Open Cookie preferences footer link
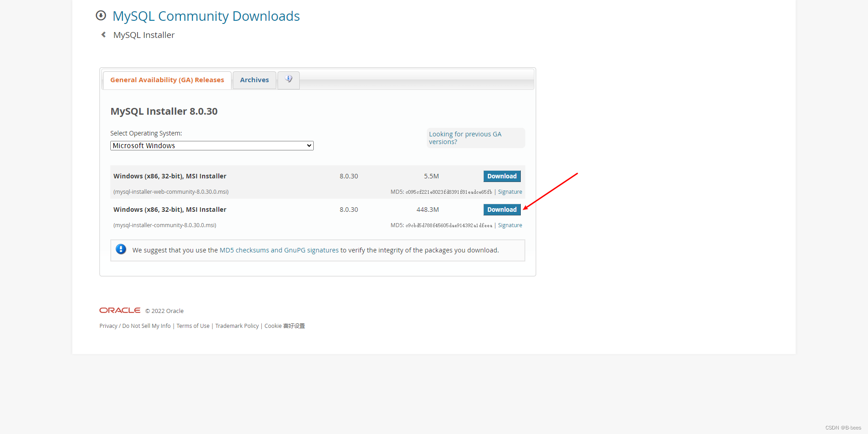 point(285,326)
